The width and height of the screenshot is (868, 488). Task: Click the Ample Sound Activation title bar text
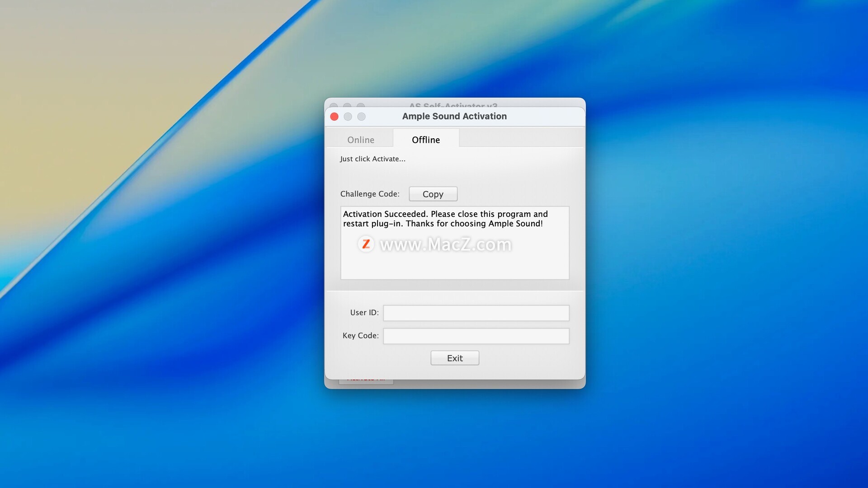click(454, 116)
